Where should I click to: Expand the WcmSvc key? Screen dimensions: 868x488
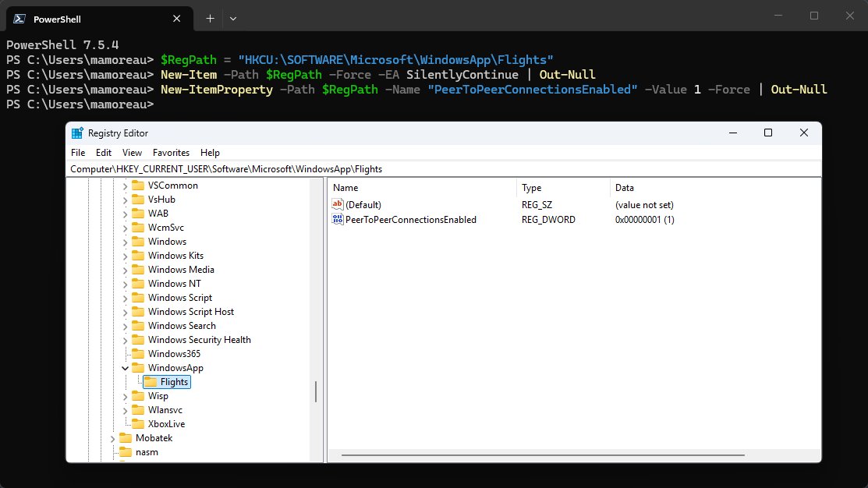125,228
